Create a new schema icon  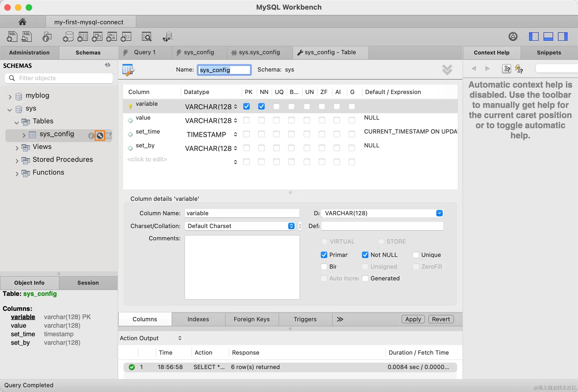[68, 37]
